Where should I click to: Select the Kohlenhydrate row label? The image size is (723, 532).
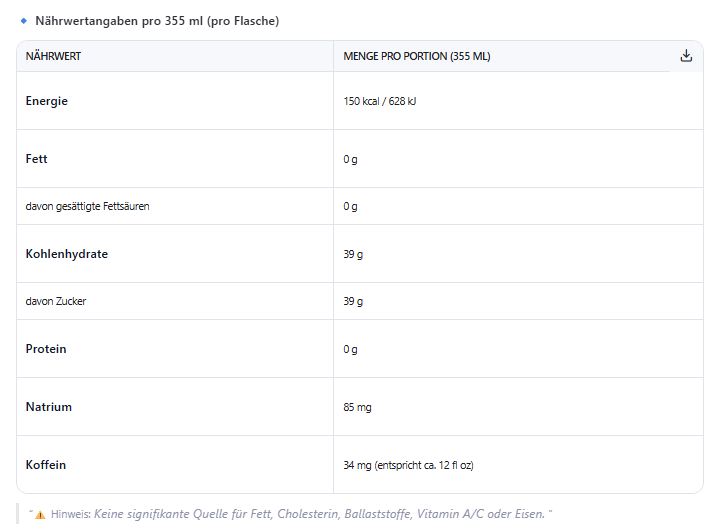66,254
